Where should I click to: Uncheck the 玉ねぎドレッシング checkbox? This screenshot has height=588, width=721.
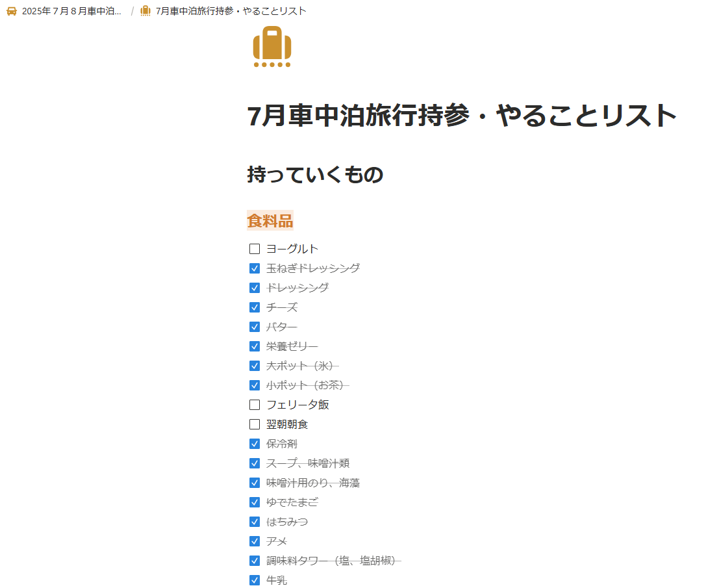(254, 268)
